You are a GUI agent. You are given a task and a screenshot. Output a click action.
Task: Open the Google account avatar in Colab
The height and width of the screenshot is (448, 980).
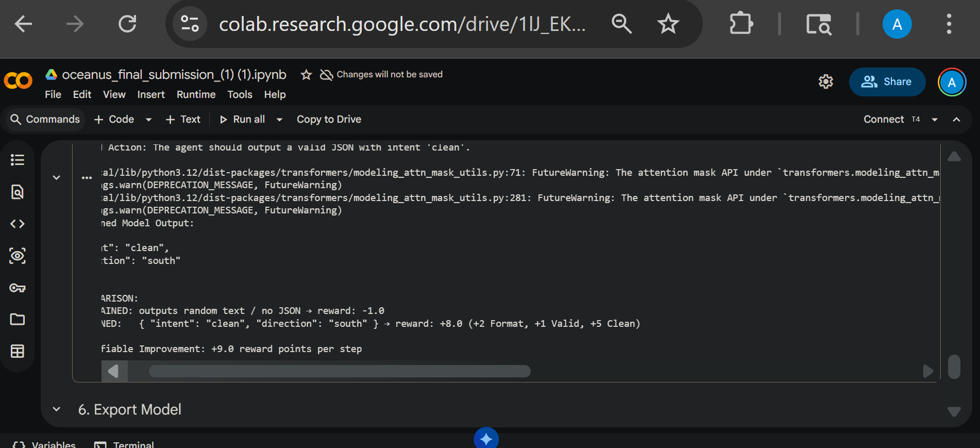tap(952, 82)
